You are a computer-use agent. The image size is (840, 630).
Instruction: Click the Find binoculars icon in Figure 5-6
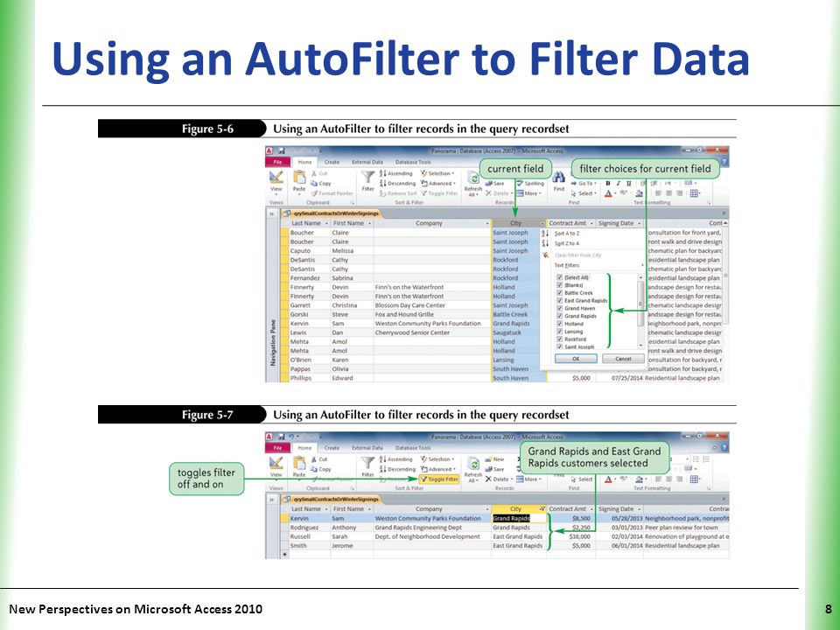pyautogui.click(x=559, y=178)
